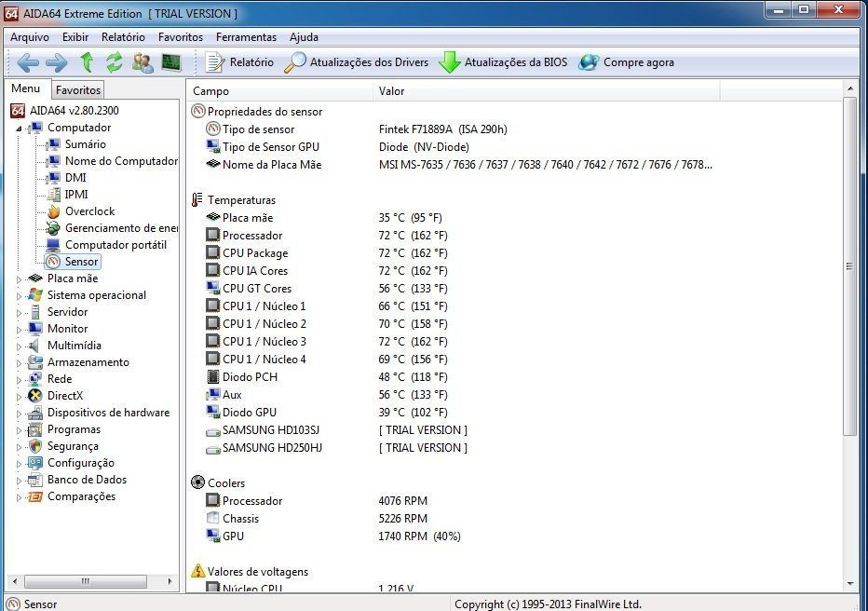Go back with the blue left arrow
This screenshot has width=868, height=611.
pyautogui.click(x=28, y=62)
